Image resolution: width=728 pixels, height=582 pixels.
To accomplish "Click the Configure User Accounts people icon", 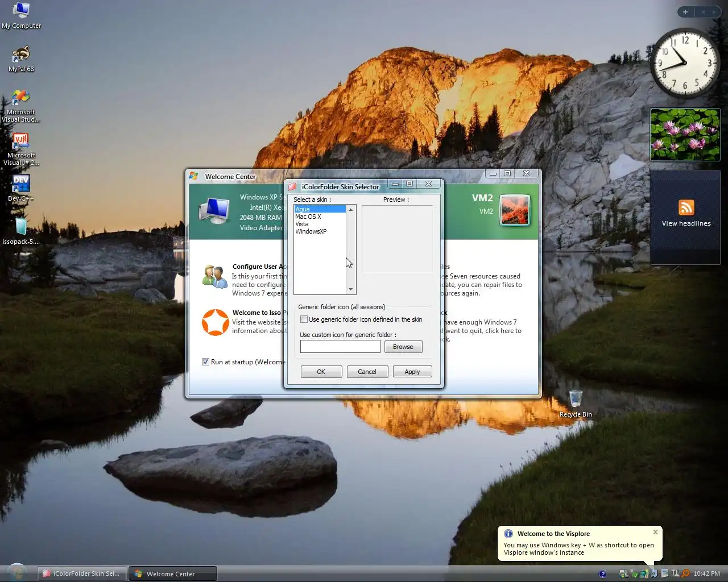I will [215, 277].
